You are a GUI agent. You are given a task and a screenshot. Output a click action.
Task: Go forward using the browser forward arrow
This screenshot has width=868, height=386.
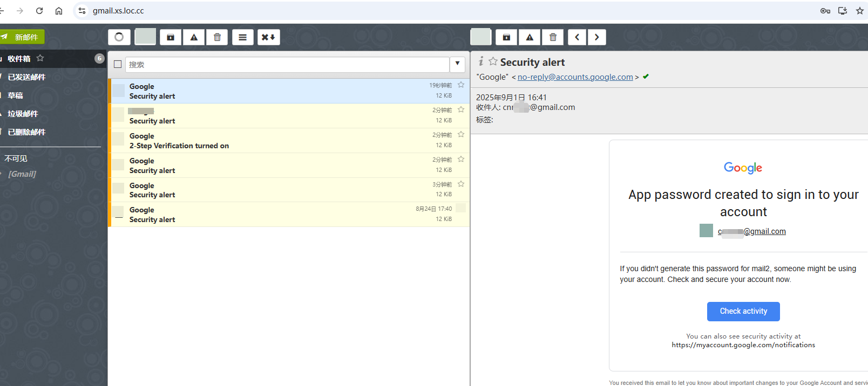[20, 11]
